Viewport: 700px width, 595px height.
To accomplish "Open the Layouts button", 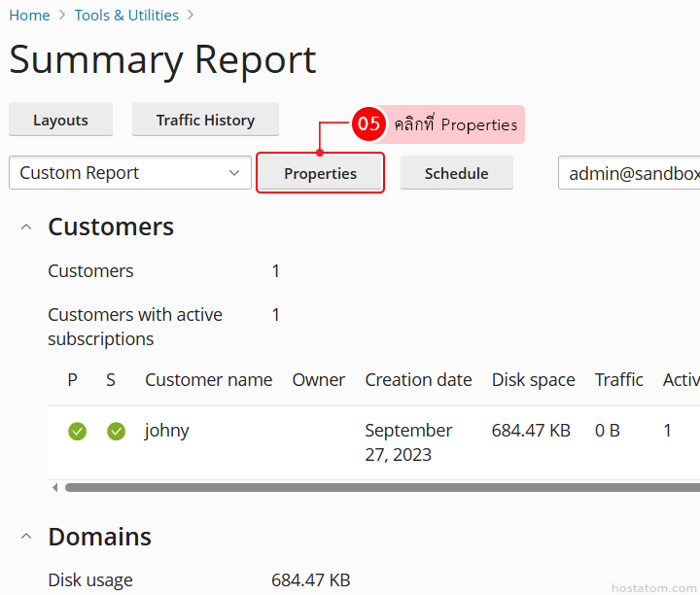I will point(60,120).
